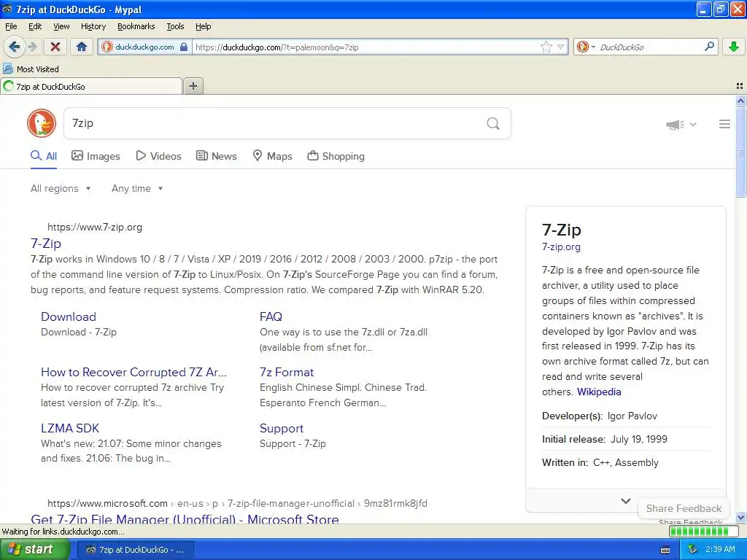The height and width of the screenshot is (560, 747).
Task: Open the Bookmarks menu
Action: [136, 26]
